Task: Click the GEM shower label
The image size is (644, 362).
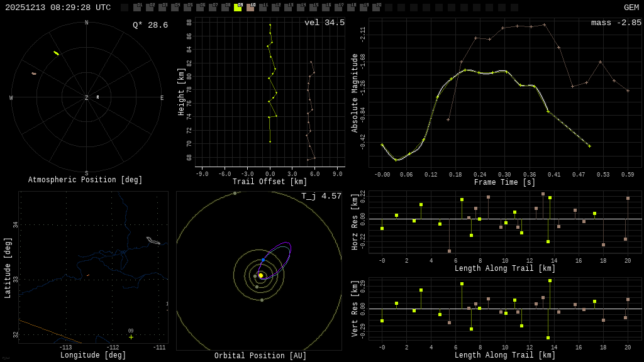Action: pyautogui.click(x=631, y=8)
